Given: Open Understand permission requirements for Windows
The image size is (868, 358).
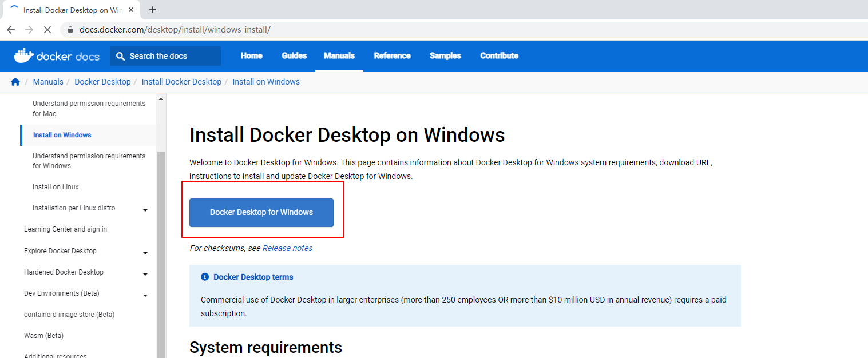Looking at the screenshot, I should (89, 161).
